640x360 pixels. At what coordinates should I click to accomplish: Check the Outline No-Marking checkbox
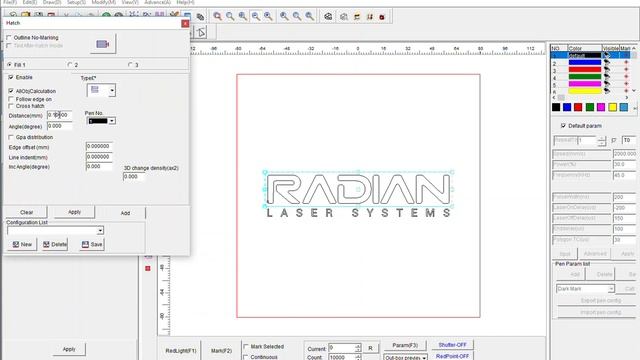[x=9, y=38]
